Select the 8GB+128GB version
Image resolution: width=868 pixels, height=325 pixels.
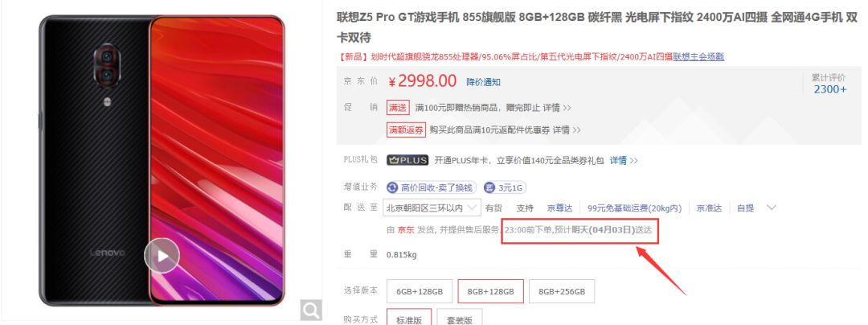(x=491, y=291)
